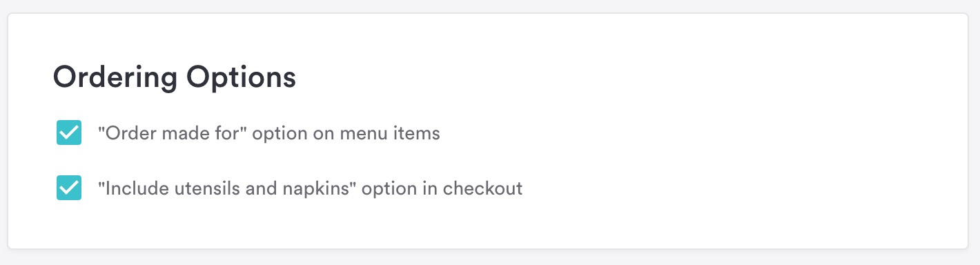This screenshot has height=265, width=980.
Task: Click the quoted phrase "Order made for"
Action: 173,133
